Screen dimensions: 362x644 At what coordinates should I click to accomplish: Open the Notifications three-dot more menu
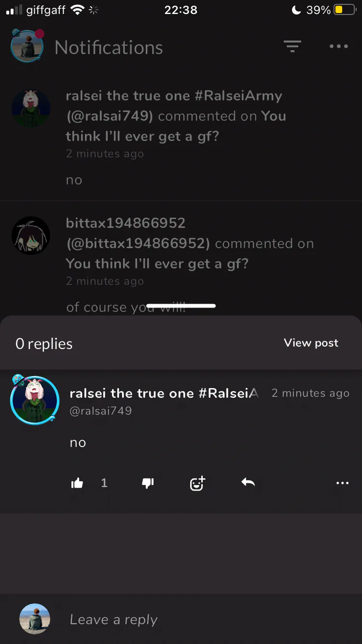[339, 46]
